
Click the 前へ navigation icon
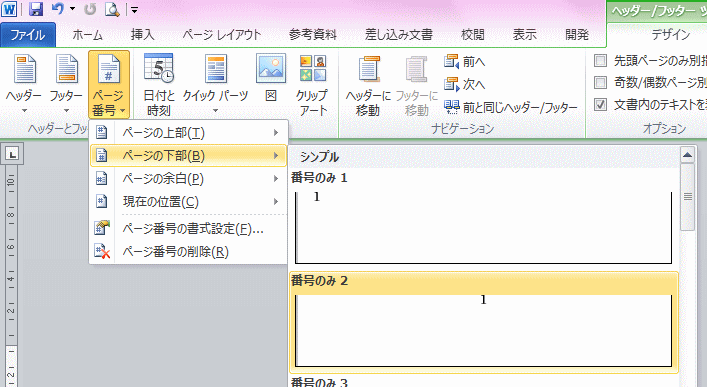point(451,61)
